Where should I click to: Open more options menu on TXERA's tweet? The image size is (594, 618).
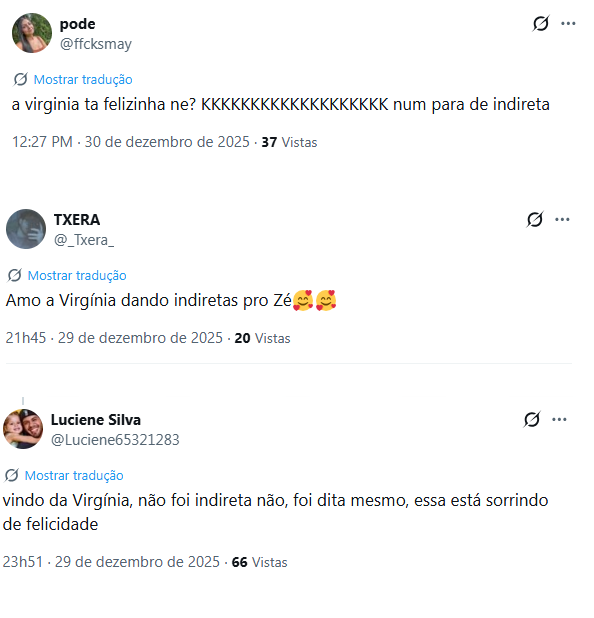tap(562, 220)
